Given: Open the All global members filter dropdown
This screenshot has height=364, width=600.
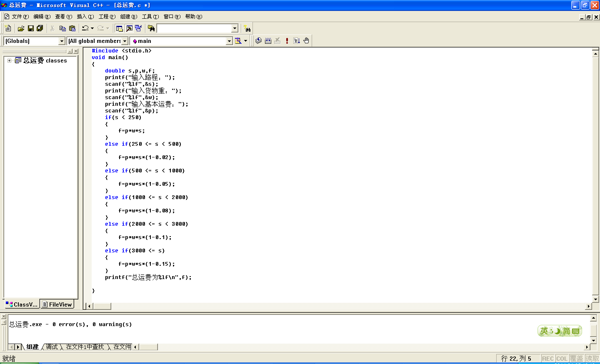Looking at the screenshot, I should 125,41.
